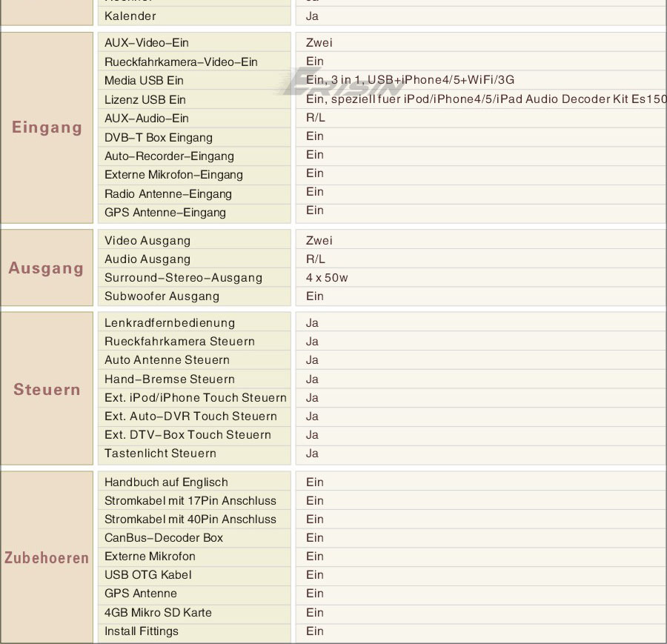Click R/L value of Audio Ausgang
This screenshot has height=644, width=667.
[315, 259]
